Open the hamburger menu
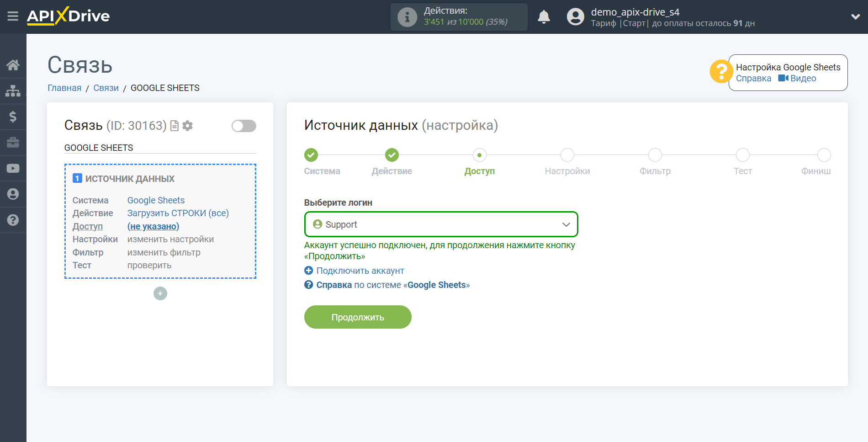 pos(13,16)
